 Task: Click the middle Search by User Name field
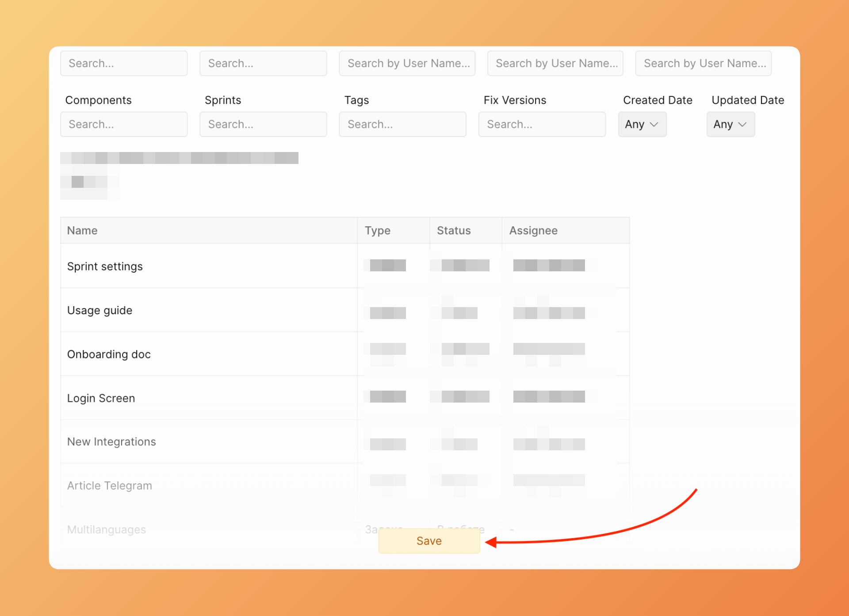click(555, 64)
